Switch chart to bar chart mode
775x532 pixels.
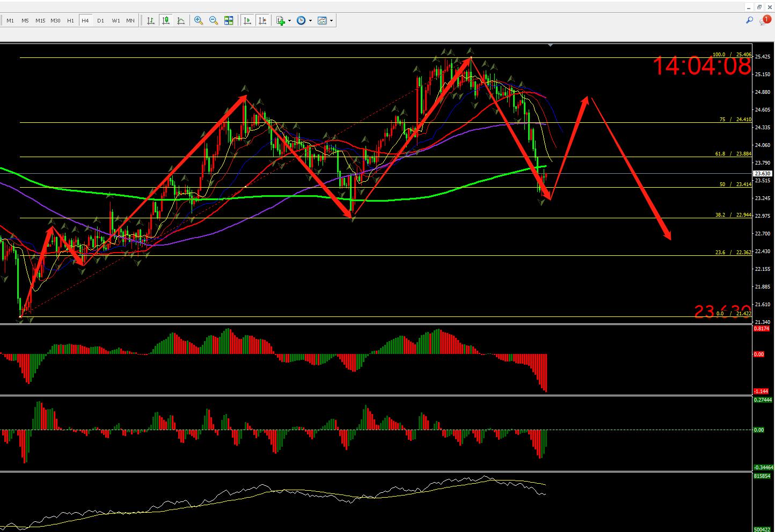[x=151, y=20]
